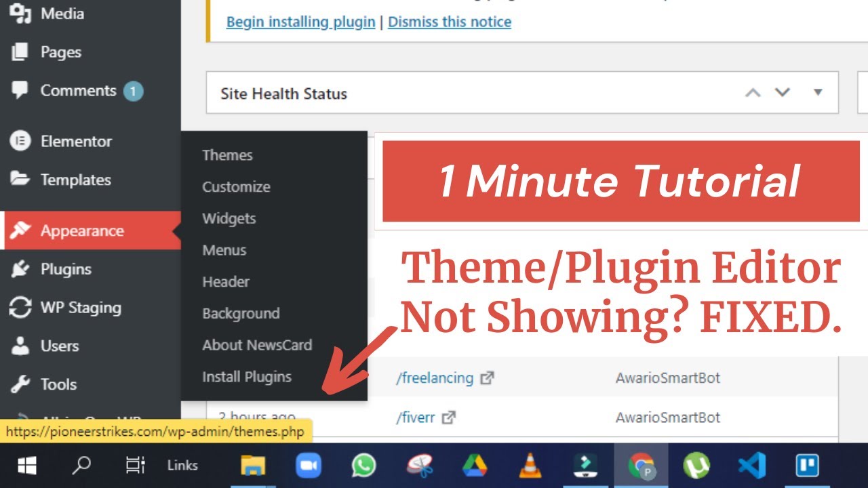Click the Site Health Status heading

(x=283, y=94)
